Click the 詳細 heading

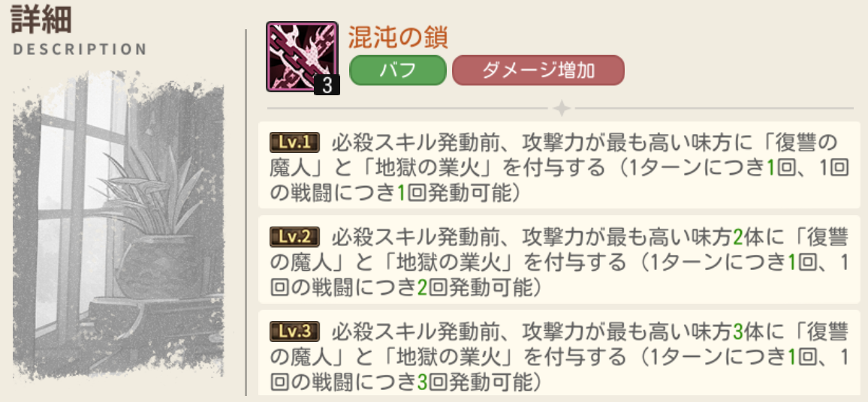[x=41, y=20]
